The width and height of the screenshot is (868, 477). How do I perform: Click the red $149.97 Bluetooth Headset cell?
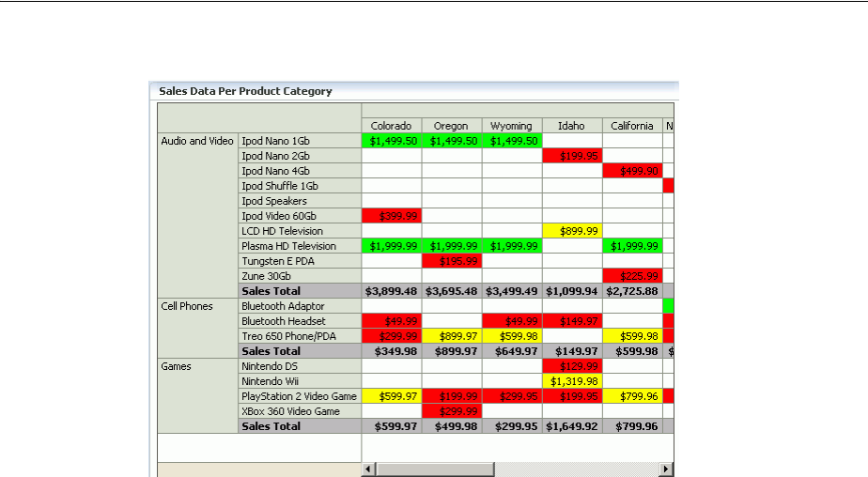(572, 321)
